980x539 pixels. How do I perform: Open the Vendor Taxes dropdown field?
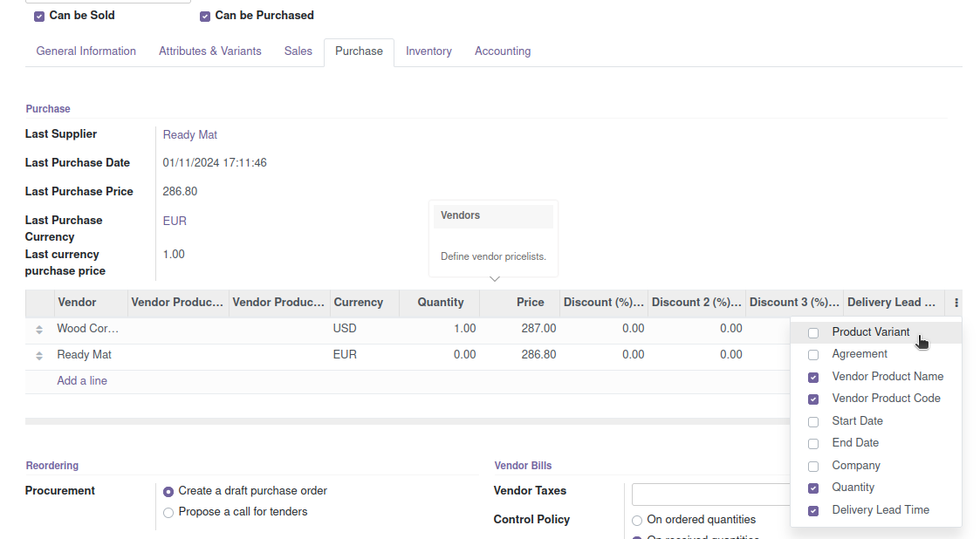(x=710, y=495)
